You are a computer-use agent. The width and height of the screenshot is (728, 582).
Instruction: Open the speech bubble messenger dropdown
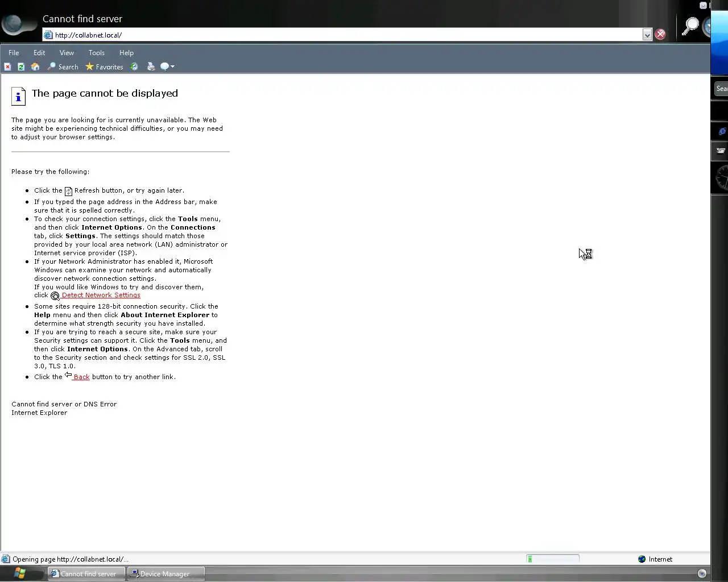pyautogui.click(x=167, y=67)
